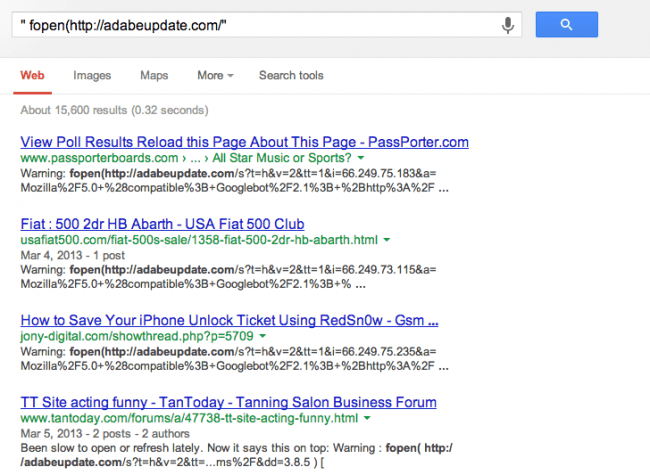Open the PassPorter.com View Poll Results link
The height and width of the screenshot is (475, 650).
(x=245, y=142)
